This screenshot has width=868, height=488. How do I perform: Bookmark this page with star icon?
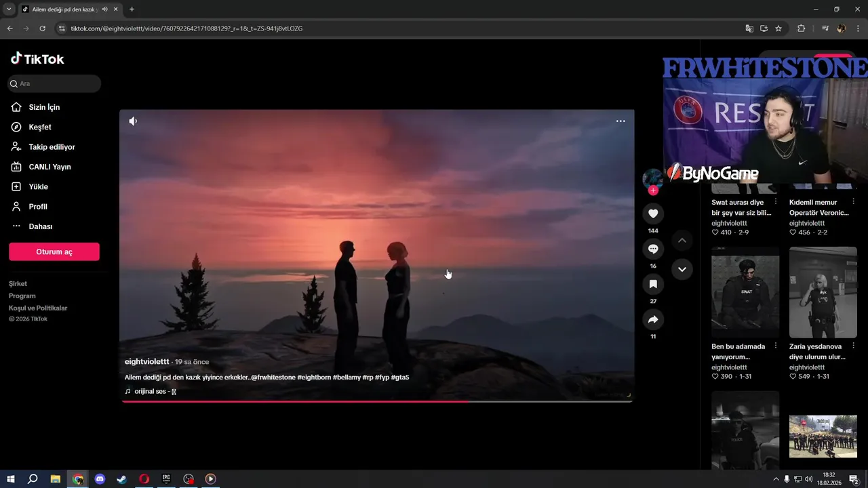[778, 28]
